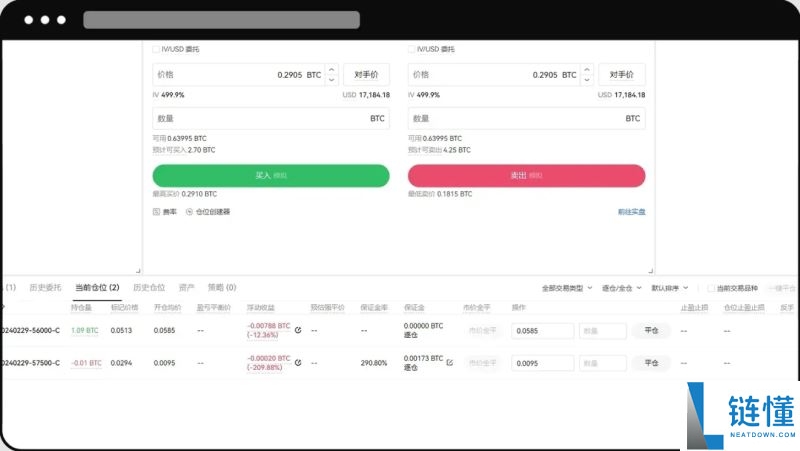The width and height of the screenshot is (800, 451).
Task: Decrease the buy price with the down arrow
Action: pyautogui.click(x=332, y=80)
